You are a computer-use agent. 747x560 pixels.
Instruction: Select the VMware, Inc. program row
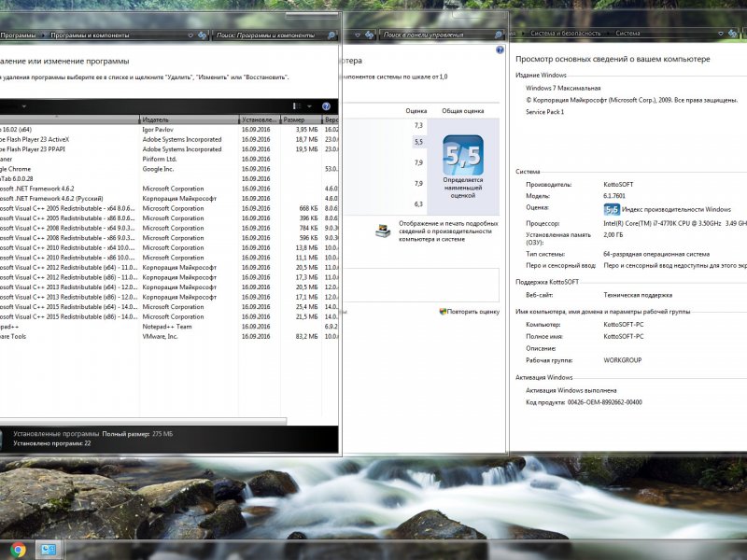click(169, 336)
